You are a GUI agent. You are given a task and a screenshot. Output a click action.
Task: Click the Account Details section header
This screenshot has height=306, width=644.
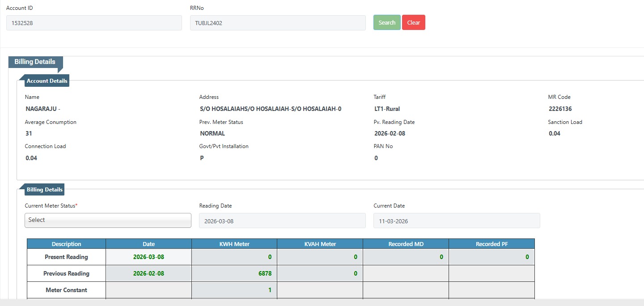pyautogui.click(x=47, y=81)
